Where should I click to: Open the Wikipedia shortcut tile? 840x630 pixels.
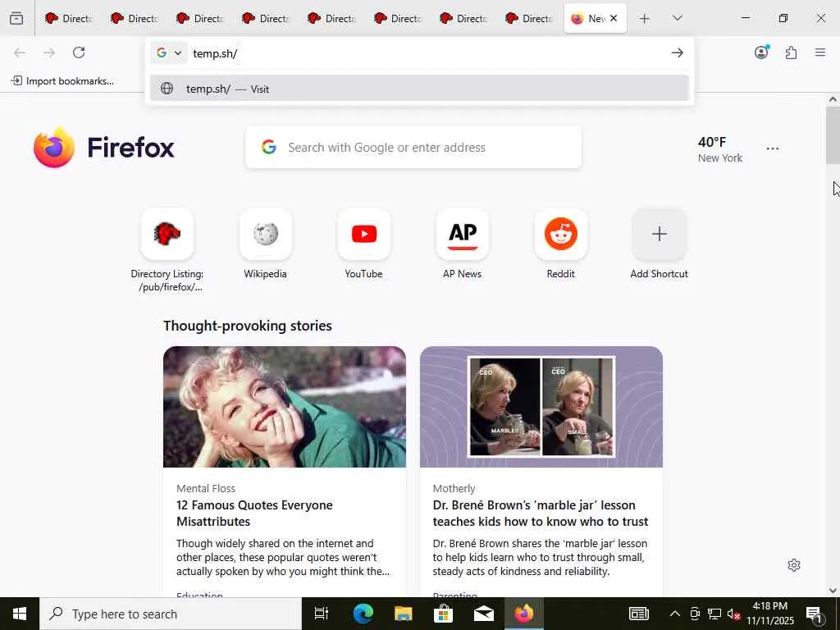point(266,234)
